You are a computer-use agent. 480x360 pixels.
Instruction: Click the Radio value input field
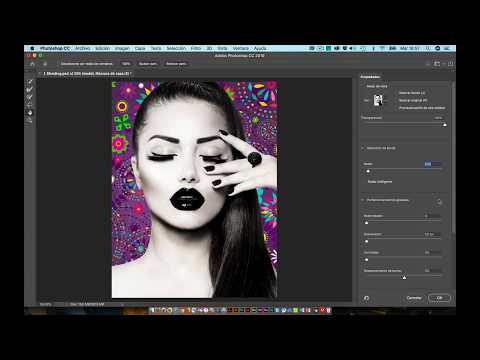tap(432, 164)
